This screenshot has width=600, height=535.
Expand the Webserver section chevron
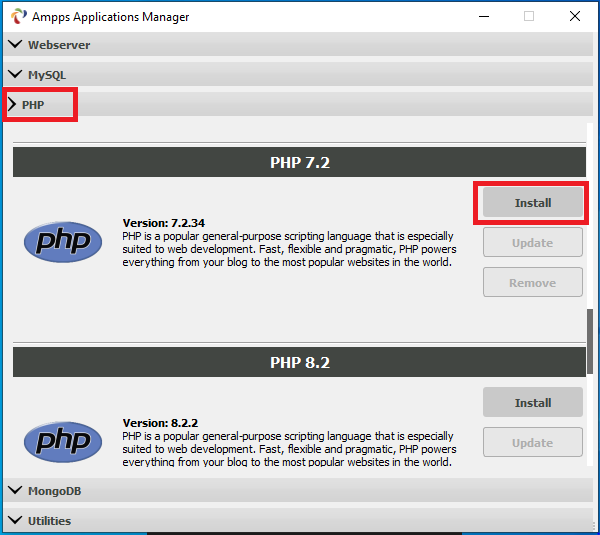coord(15,44)
